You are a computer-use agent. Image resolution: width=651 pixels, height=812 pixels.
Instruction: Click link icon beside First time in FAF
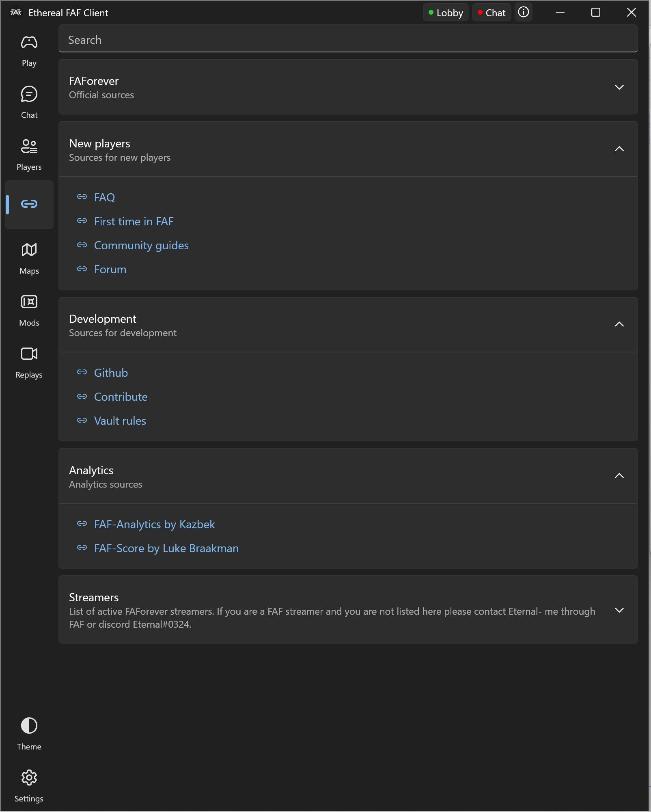pos(82,220)
